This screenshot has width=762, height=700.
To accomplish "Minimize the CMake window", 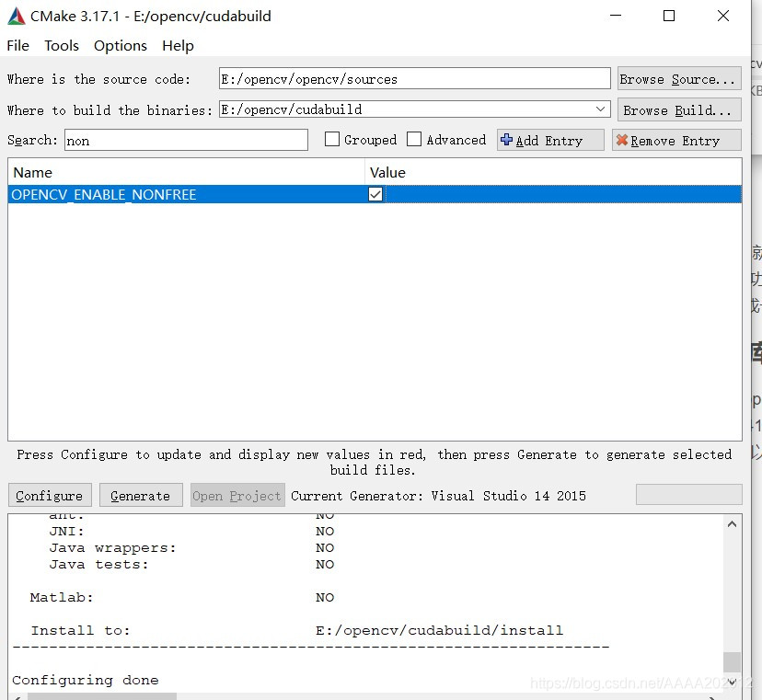I will pyautogui.click(x=616, y=16).
